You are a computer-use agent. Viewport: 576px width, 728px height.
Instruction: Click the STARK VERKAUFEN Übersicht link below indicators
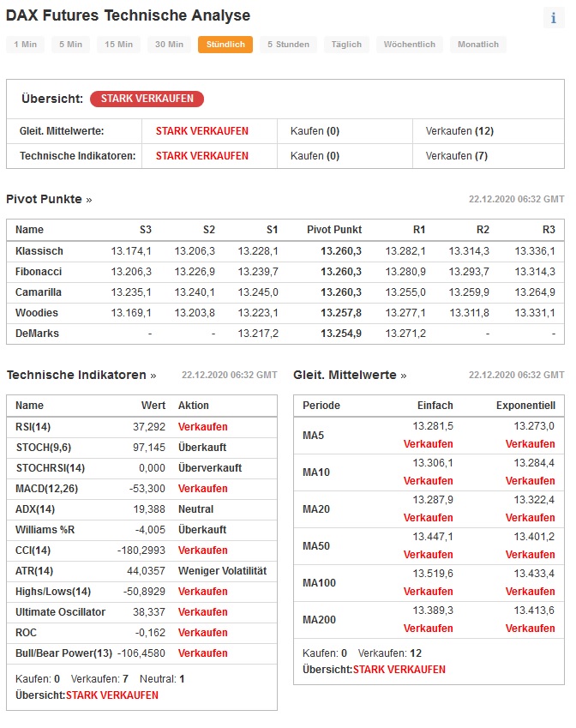113,695
